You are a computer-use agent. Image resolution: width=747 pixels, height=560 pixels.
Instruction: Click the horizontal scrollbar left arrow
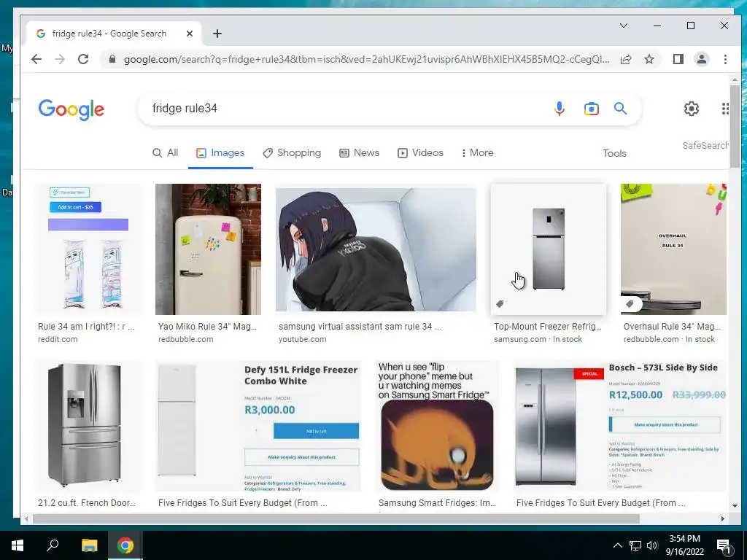tap(27, 518)
